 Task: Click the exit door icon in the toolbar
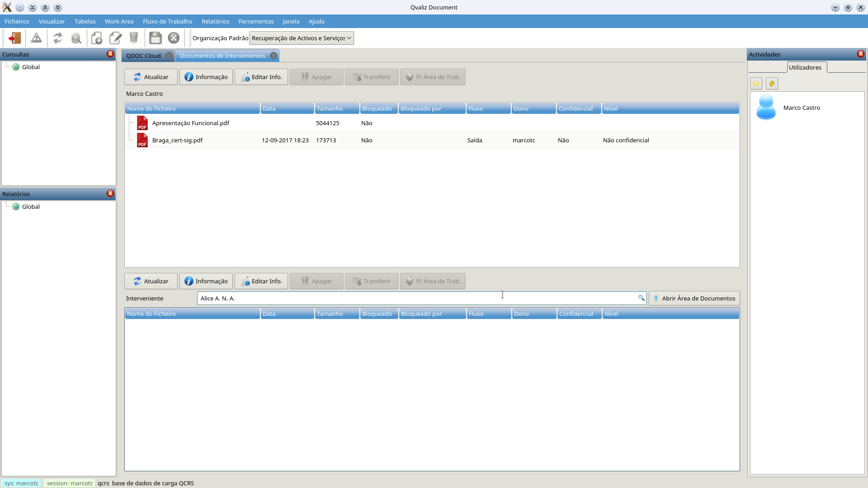coord(14,38)
